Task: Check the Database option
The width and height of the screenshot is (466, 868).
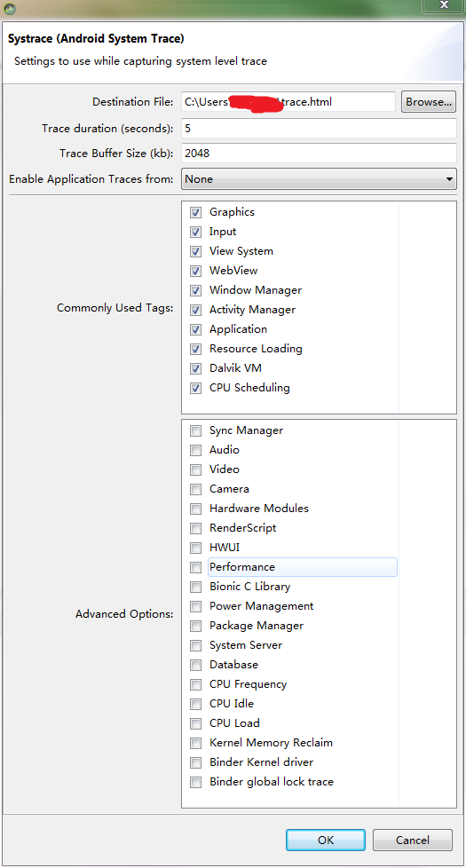Action: point(195,665)
